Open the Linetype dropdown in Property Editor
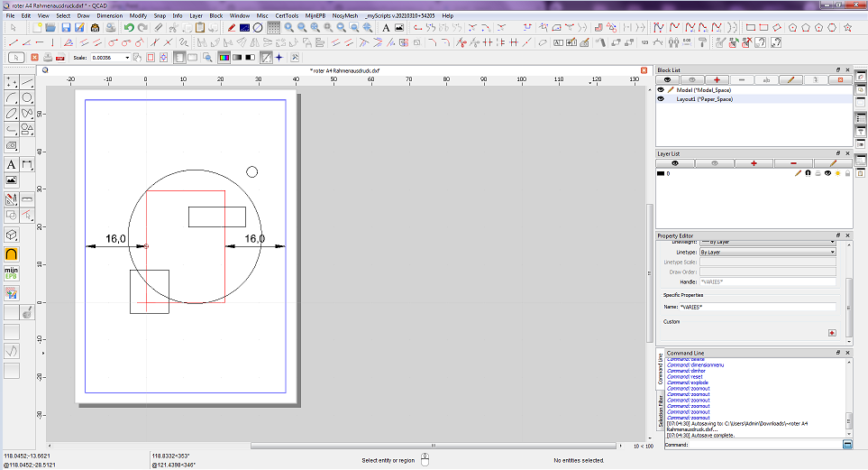Image resolution: width=868 pixels, height=470 pixels. point(767,253)
